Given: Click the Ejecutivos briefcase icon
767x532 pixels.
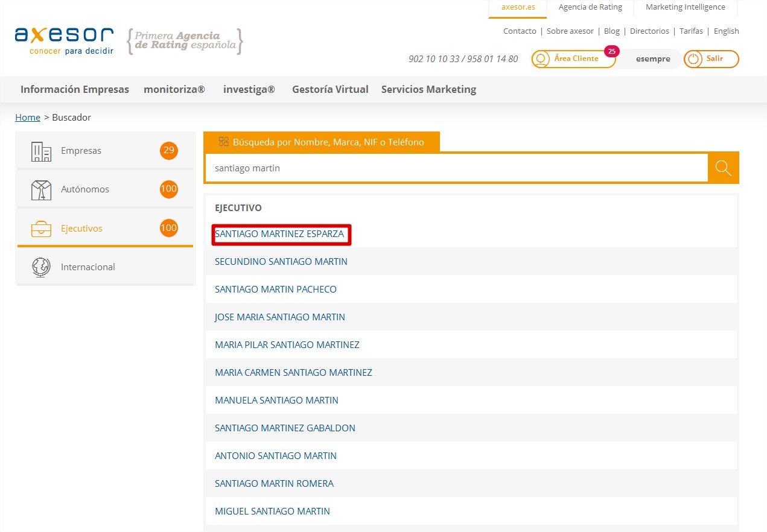Looking at the screenshot, I should [x=41, y=229].
